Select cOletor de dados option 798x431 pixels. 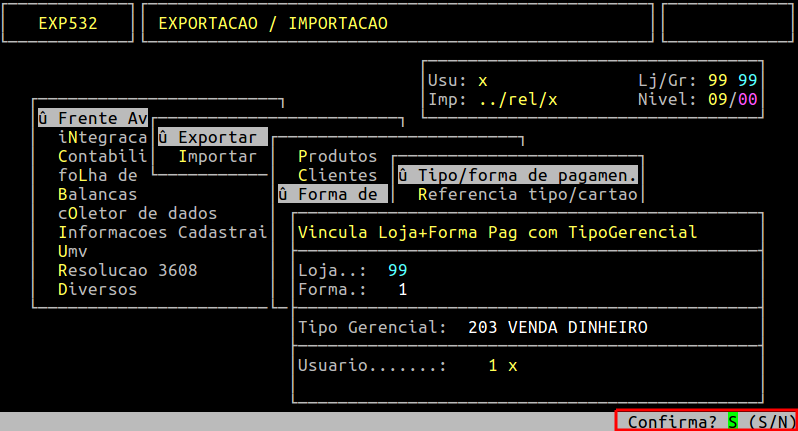(x=137, y=213)
